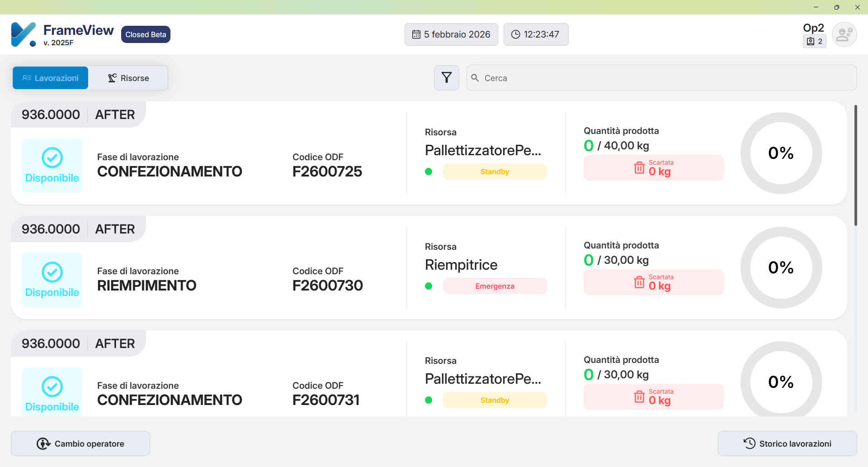The width and height of the screenshot is (868, 467).
Task: Switch to the Risorse tab
Action: coord(128,78)
